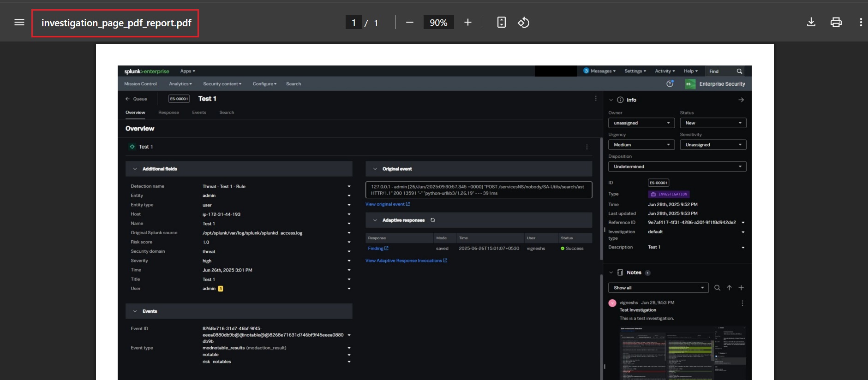This screenshot has height=380, width=868.
Task: Switch to the Response tab
Action: (x=168, y=113)
